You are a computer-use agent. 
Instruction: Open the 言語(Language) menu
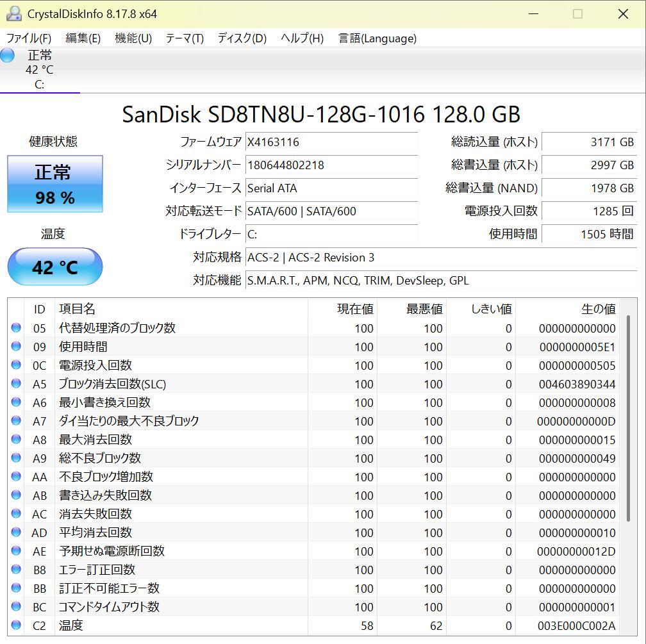point(377,38)
